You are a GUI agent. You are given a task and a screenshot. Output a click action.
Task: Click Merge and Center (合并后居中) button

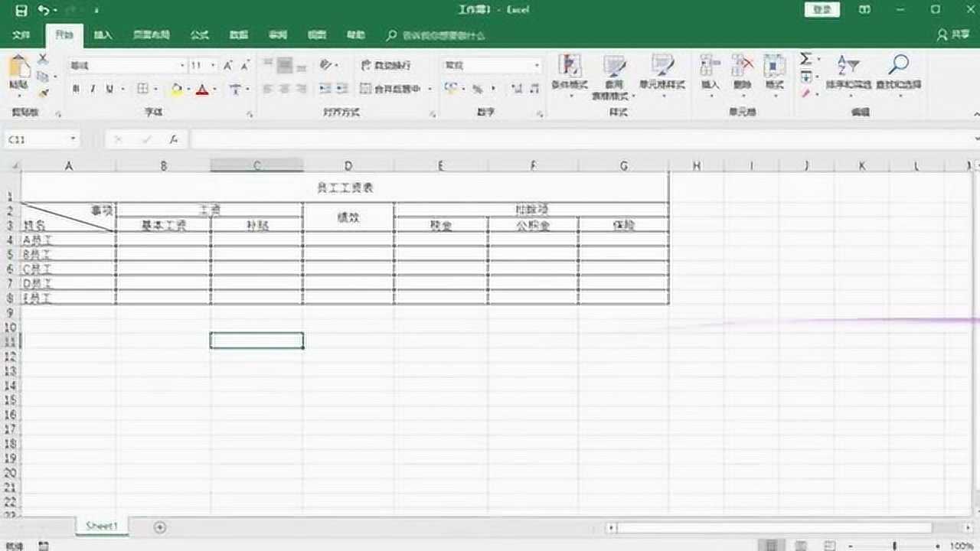391,90
